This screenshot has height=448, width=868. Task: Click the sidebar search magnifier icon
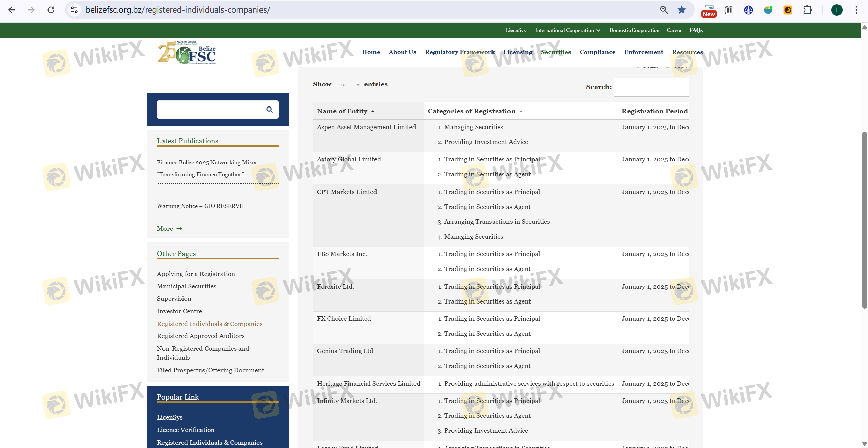coord(269,109)
